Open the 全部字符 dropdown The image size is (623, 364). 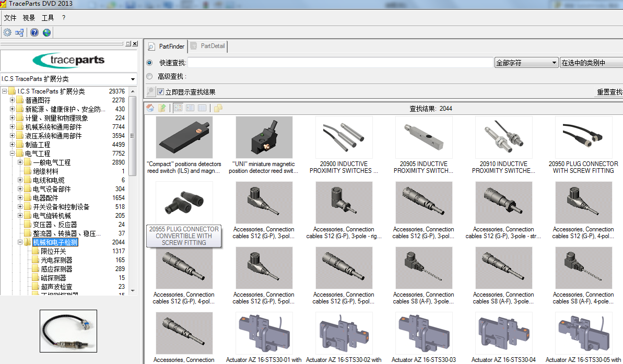pyautogui.click(x=555, y=62)
